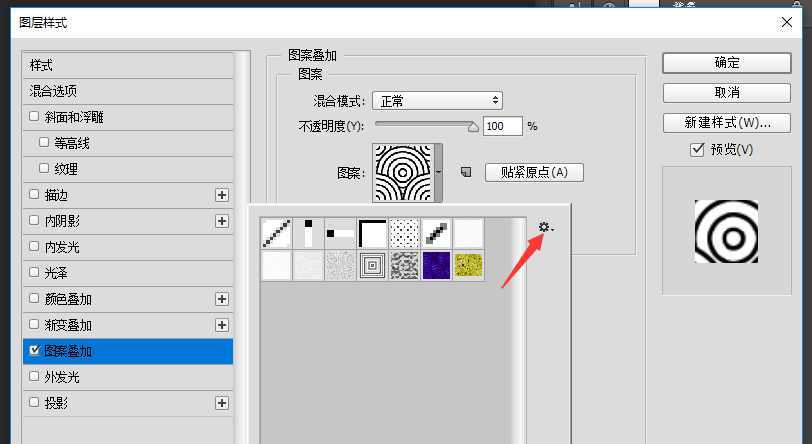The width and height of the screenshot is (812, 444).
Task: Open the 混合模式 dropdown set to 正常
Action: click(437, 101)
